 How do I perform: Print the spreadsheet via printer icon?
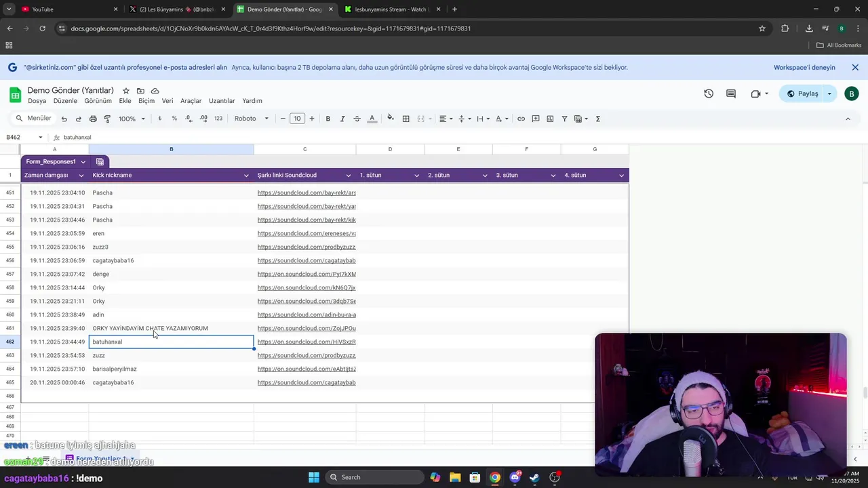[x=93, y=119]
